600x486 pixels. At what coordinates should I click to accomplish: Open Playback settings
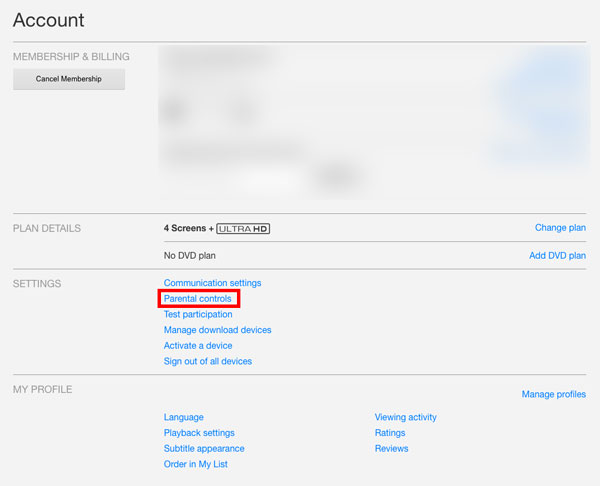pos(199,433)
